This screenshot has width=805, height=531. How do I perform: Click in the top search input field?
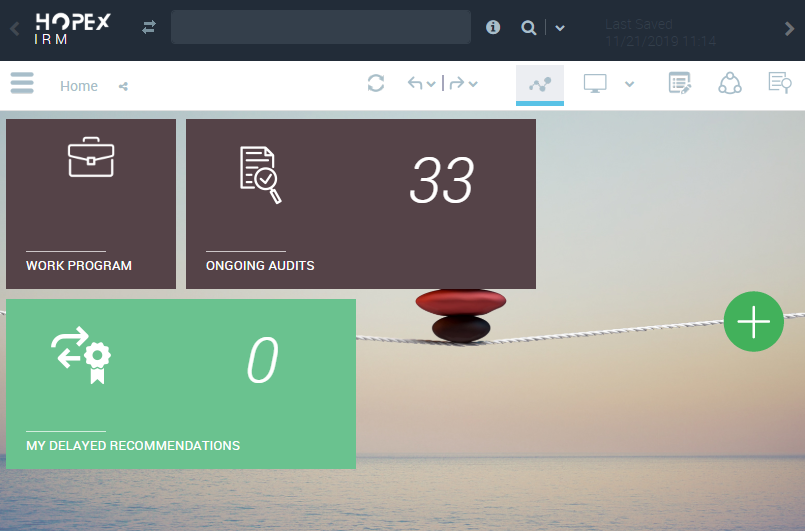tap(320, 28)
